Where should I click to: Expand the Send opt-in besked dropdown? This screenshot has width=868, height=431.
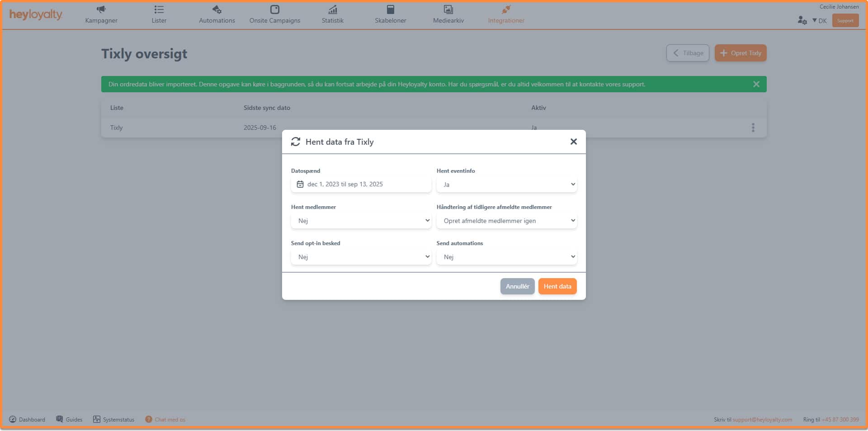pyautogui.click(x=361, y=257)
